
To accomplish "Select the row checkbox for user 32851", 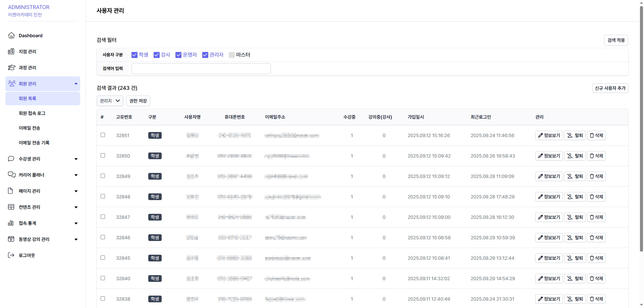I will click(x=103, y=135).
